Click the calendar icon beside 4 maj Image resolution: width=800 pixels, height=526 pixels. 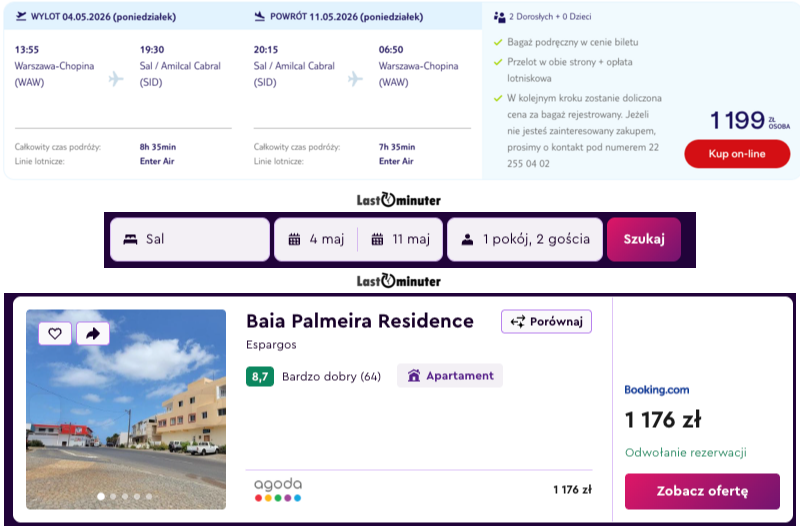point(294,240)
